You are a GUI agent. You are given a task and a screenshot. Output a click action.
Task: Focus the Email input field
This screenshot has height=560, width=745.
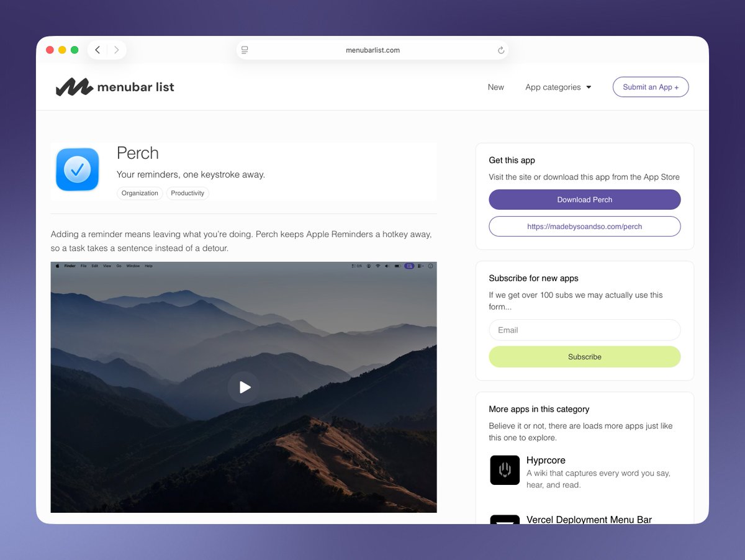(585, 330)
